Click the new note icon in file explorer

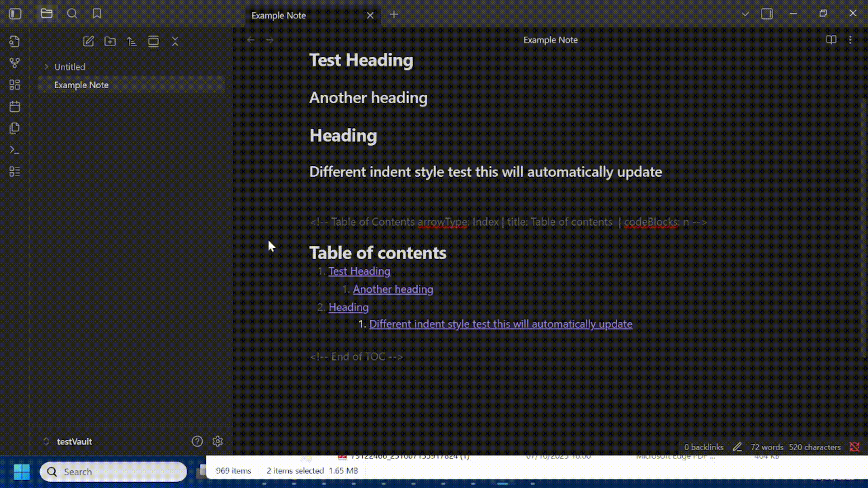88,42
